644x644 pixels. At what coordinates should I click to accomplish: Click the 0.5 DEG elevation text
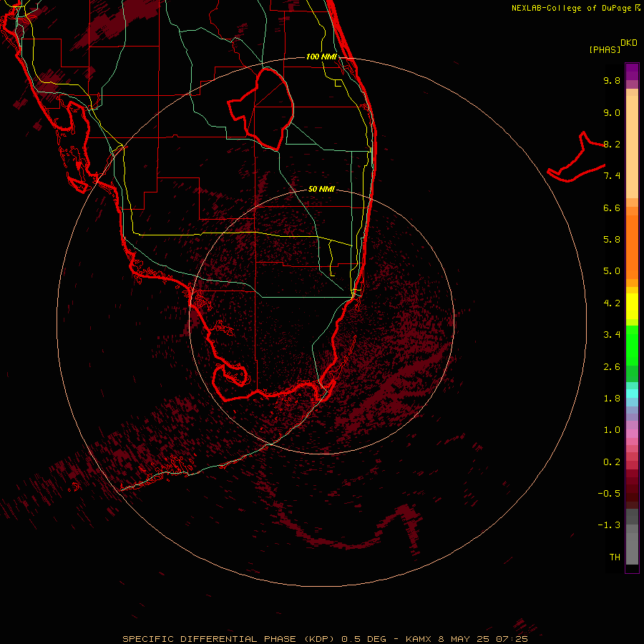point(364,639)
